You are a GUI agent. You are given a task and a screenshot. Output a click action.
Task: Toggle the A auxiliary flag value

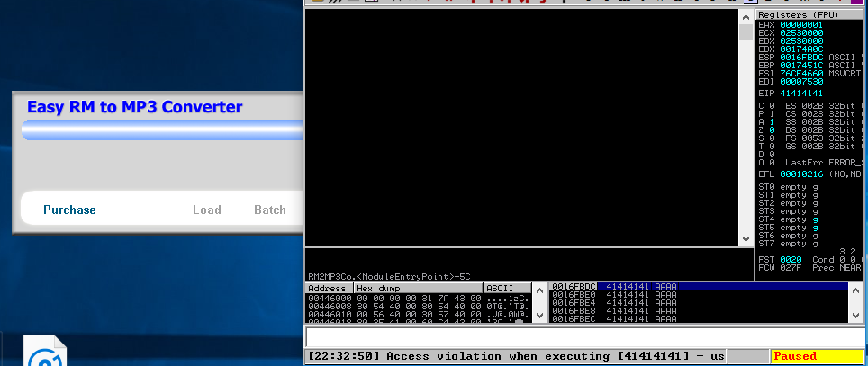772,121
